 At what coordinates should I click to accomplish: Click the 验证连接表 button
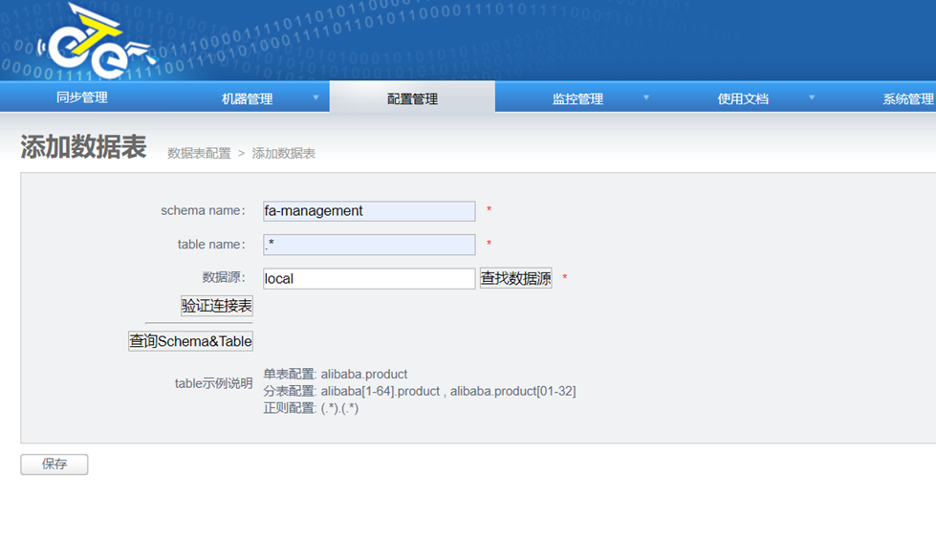coord(217,306)
